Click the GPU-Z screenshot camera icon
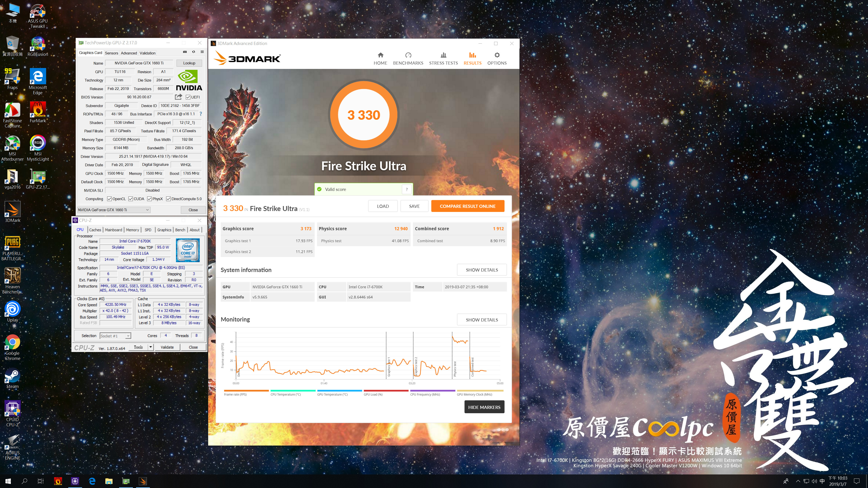 [185, 52]
